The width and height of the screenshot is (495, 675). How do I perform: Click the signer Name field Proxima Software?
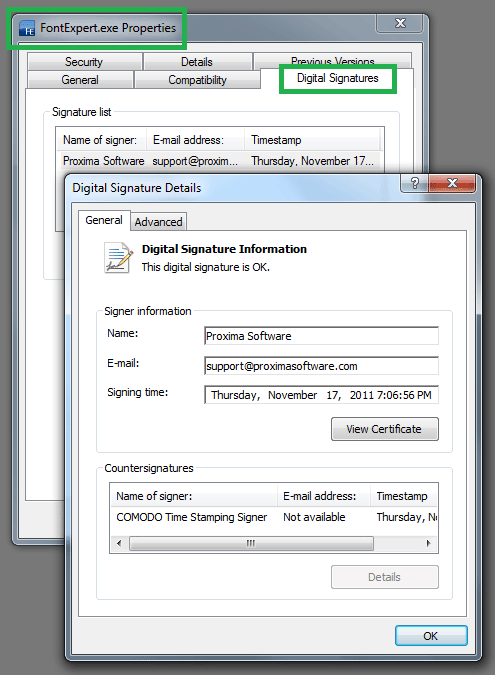coord(321,336)
